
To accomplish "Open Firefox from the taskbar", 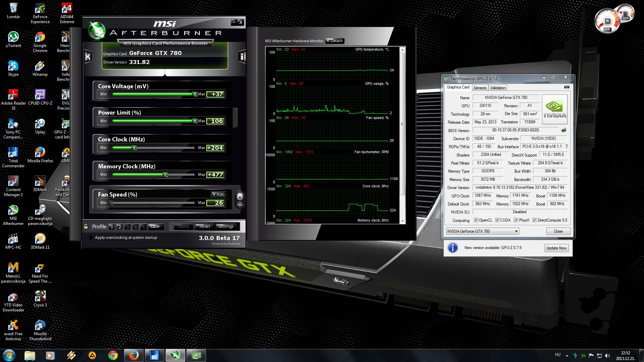I will (x=133, y=355).
